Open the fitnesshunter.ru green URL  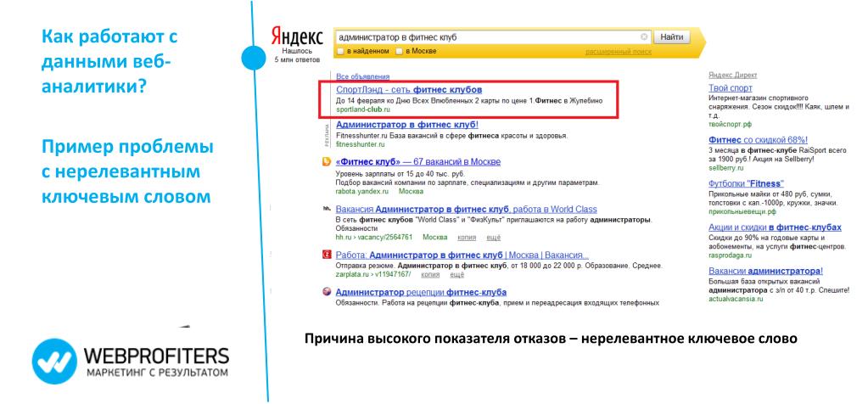[360, 144]
